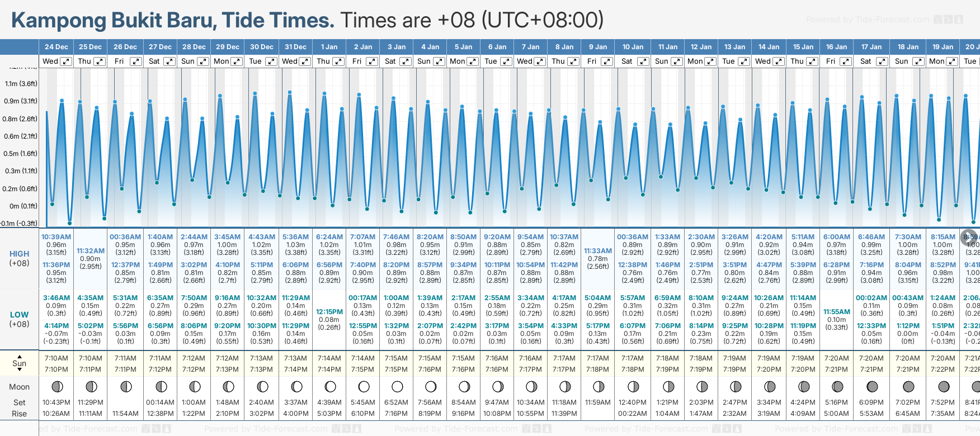Expand the Fri 9 Jan column
980x436 pixels.
point(606,61)
